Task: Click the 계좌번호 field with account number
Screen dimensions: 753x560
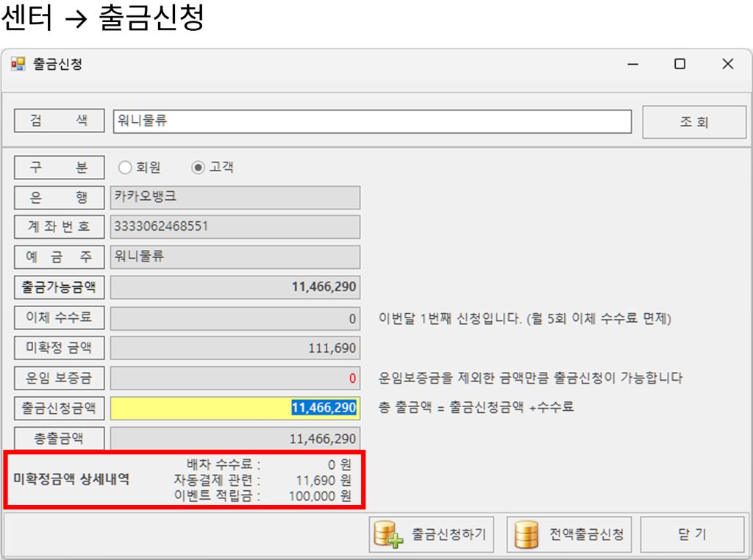Action: tap(235, 227)
